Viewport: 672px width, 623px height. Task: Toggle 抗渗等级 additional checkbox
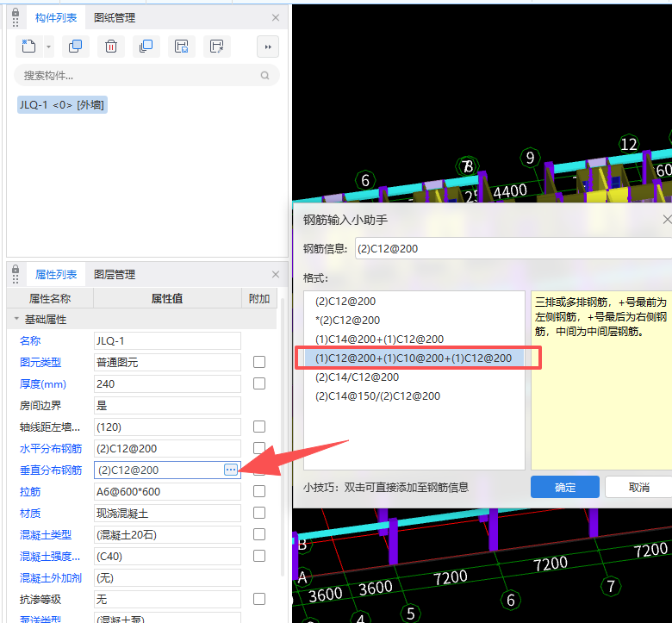tap(259, 599)
